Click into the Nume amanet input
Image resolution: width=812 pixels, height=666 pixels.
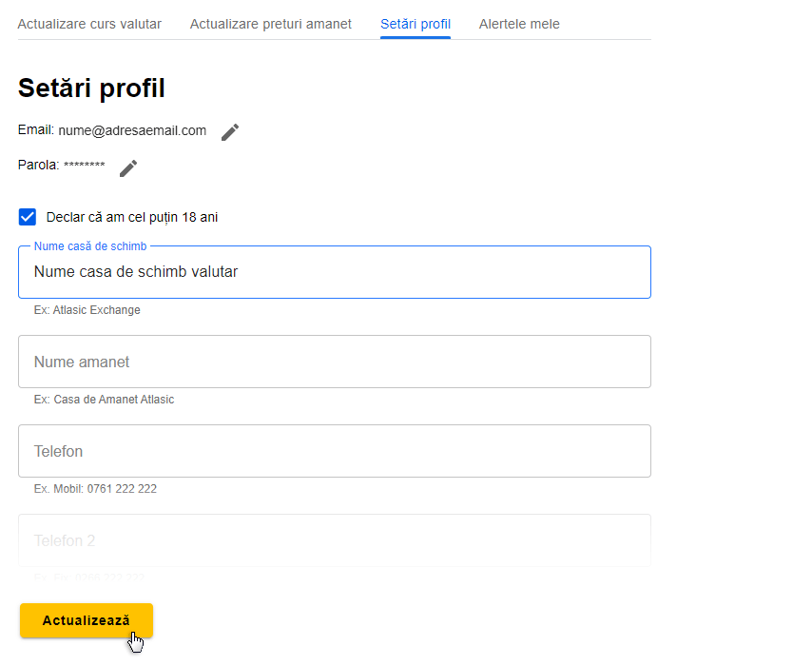tap(335, 362)
